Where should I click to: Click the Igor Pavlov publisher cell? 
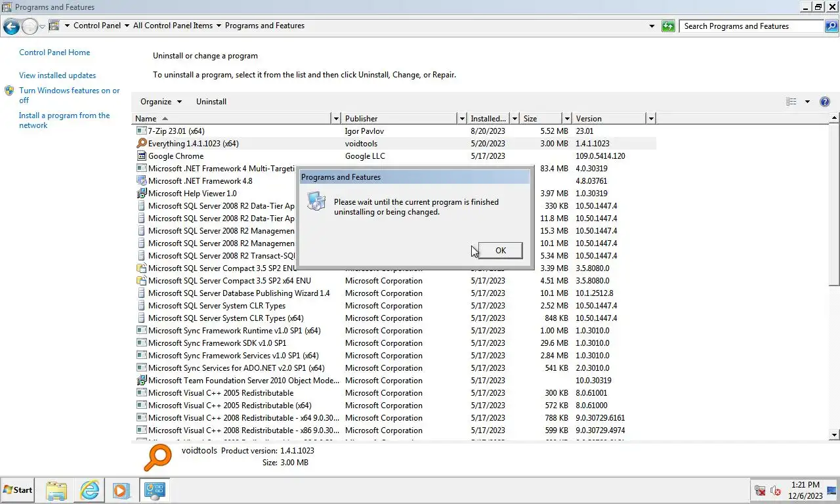[x=364, y=131]
